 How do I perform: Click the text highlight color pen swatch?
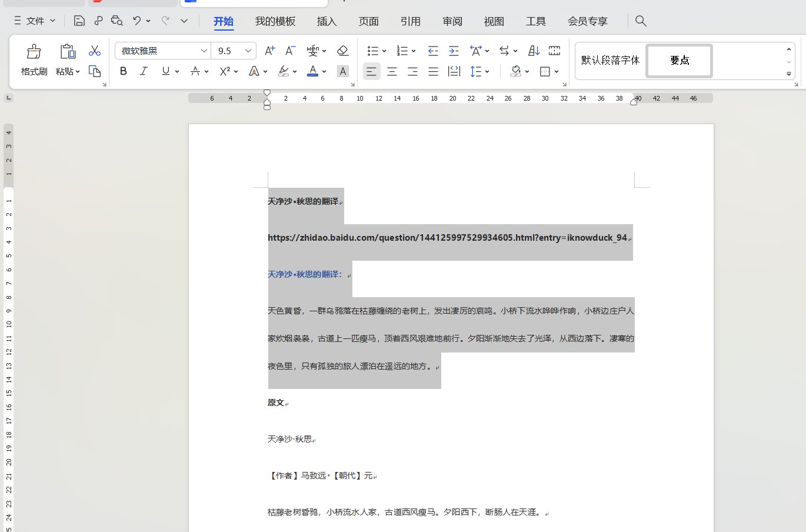pyautogui.click(x=284, y=71)
